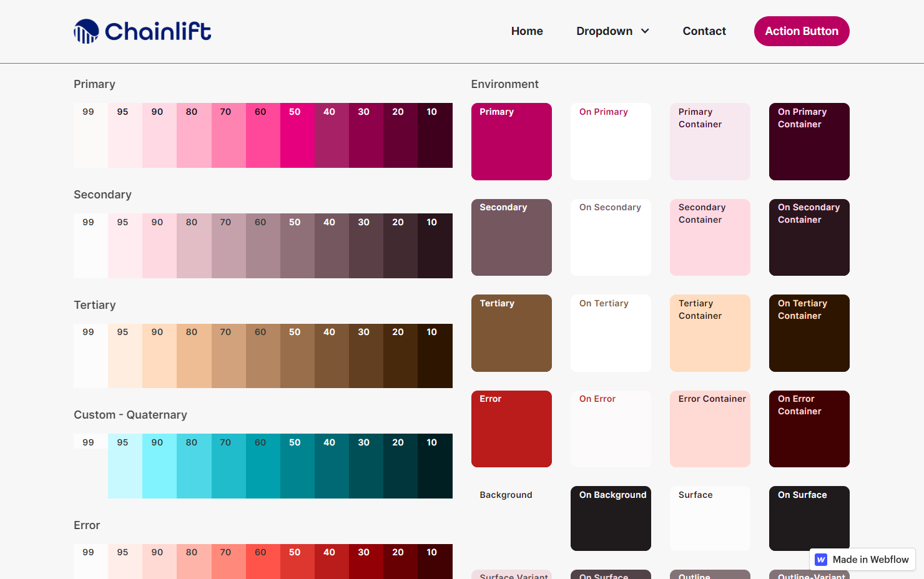
Task: Select the On Background dark card
Action: point(611,518)
